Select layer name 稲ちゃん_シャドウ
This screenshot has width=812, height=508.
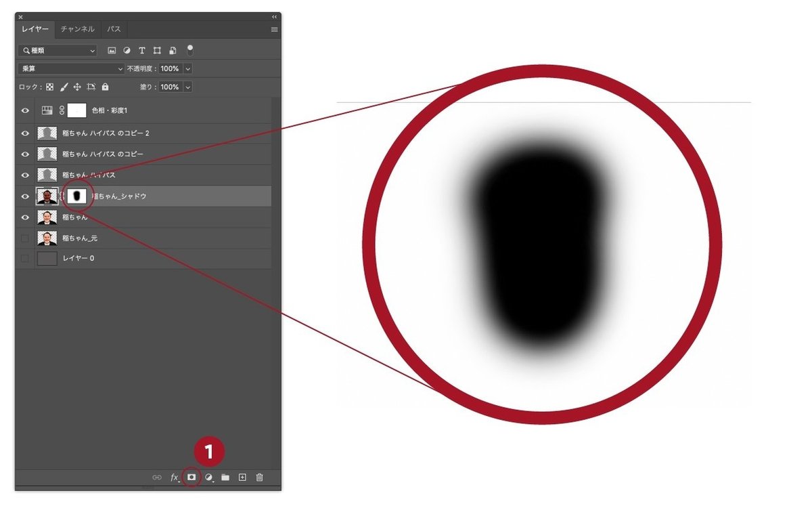coord(119,196)
